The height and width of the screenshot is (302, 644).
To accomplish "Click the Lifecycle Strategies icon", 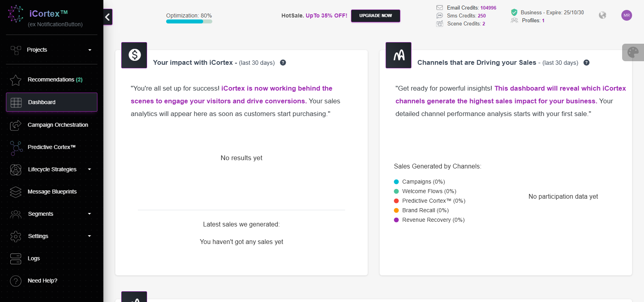I will tap(16, 170).
